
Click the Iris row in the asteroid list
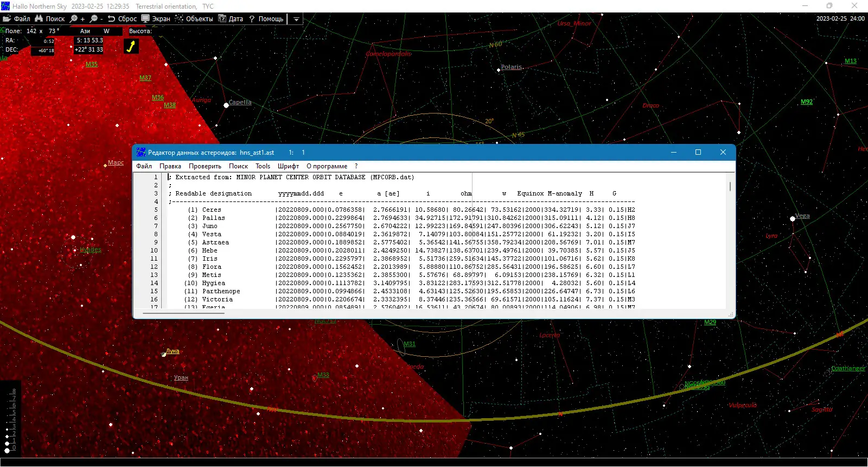pyautogui.click(x=401, y=258)
